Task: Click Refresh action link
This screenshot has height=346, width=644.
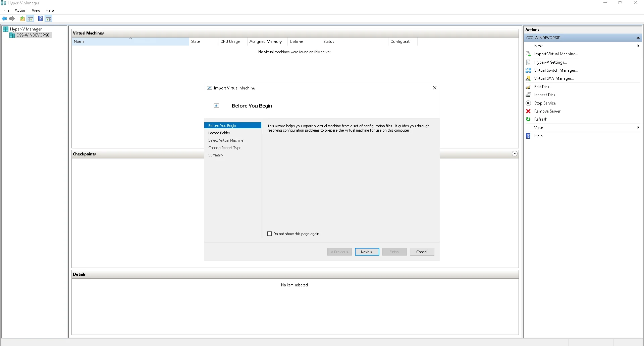Action: tap(541, 119)
